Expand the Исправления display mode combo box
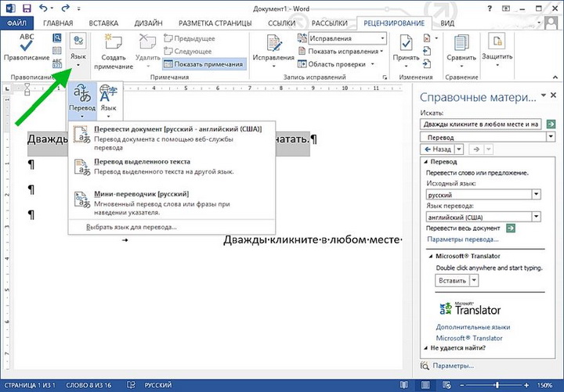This screenshot has width=564, height=392. [382, 38]
